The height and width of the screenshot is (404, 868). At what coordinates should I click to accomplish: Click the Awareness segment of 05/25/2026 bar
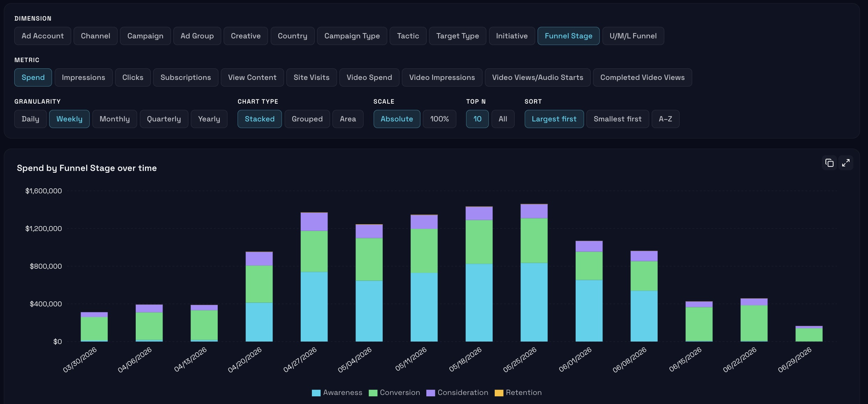click(534, 302)
